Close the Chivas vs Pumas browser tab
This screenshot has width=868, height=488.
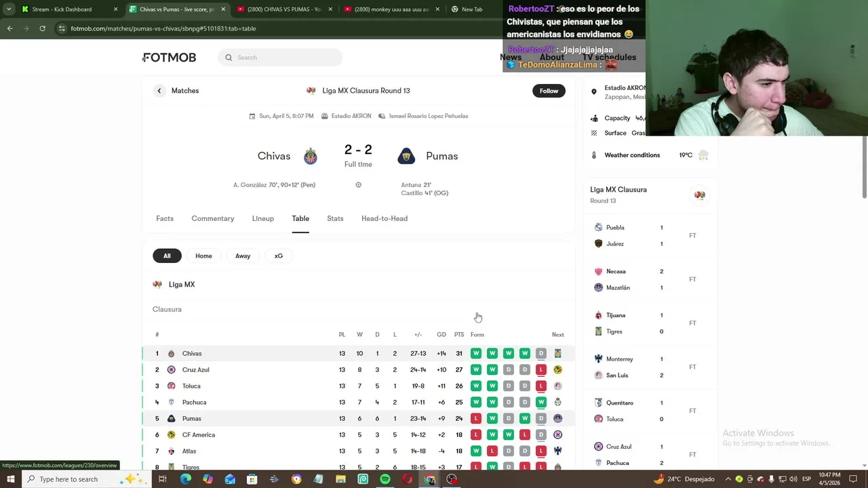coord(223,9)
